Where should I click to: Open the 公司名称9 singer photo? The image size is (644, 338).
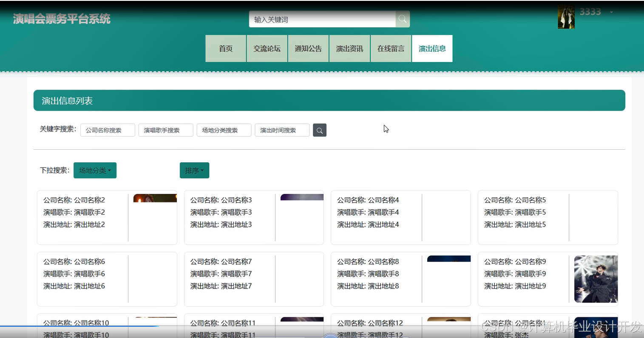point(596,279)
